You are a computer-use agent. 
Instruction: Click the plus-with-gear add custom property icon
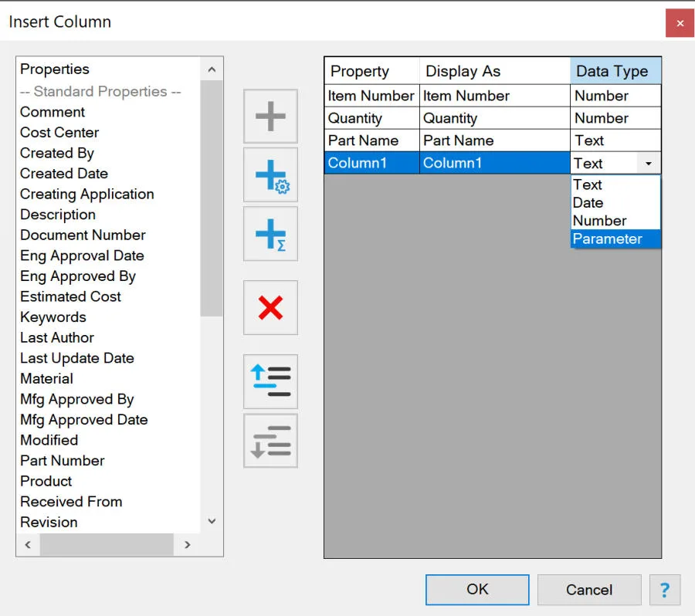[270, 175]
